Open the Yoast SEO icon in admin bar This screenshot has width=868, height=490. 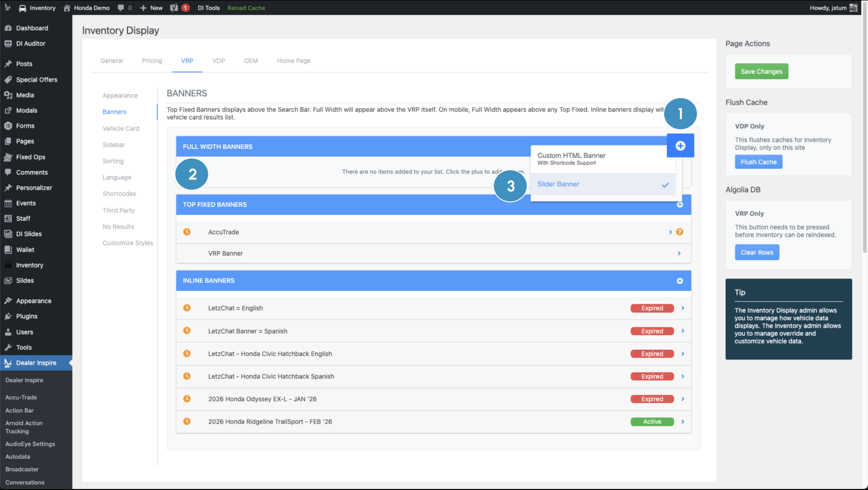tap(174, 8)
